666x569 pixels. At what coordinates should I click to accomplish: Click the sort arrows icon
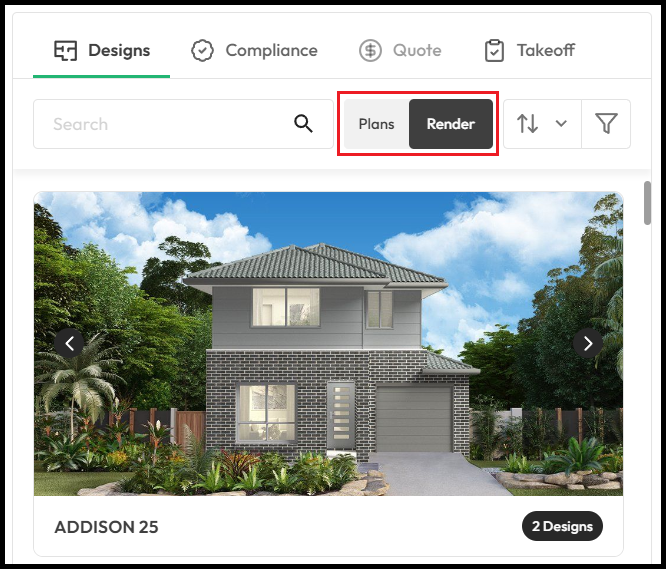[527, 124]
